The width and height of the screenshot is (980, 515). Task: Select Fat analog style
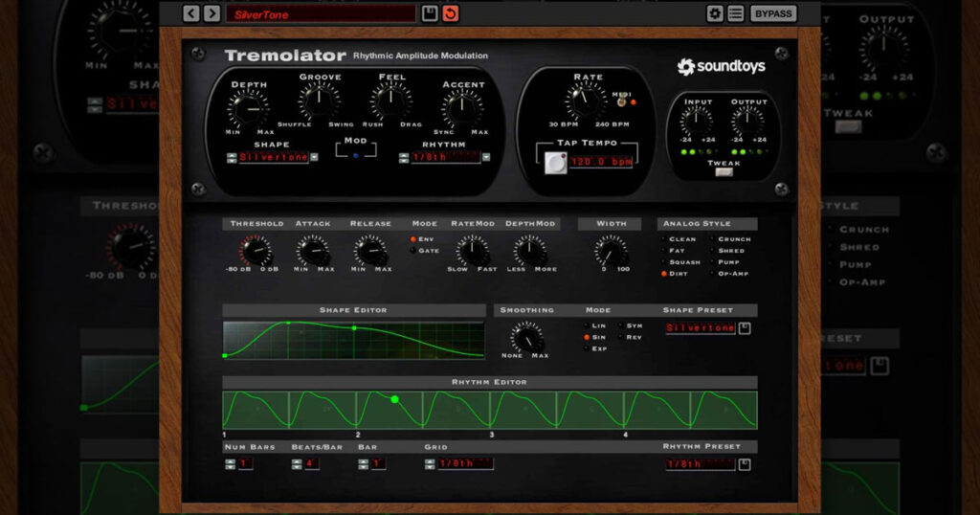pyautogui.click(x=664, y=251)
